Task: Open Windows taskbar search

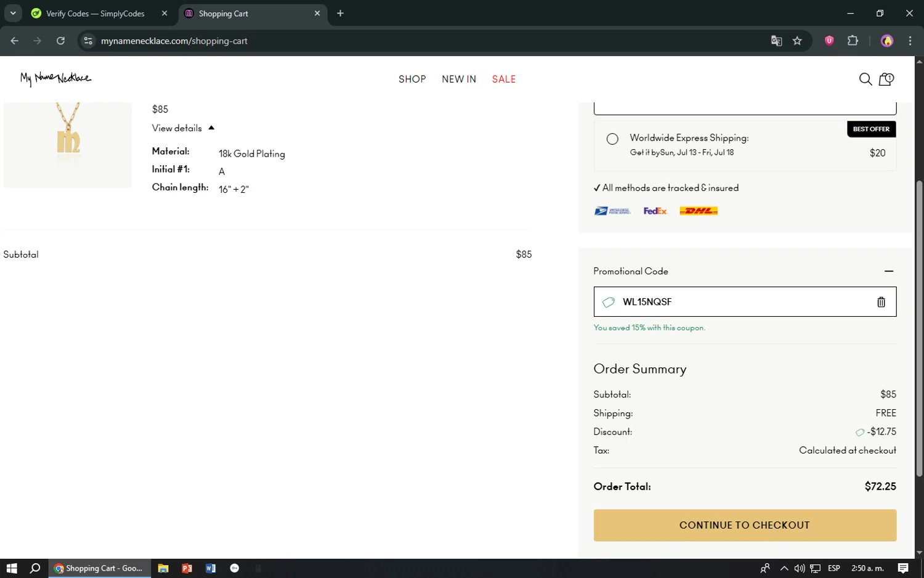Action: [x=35, y=568]
